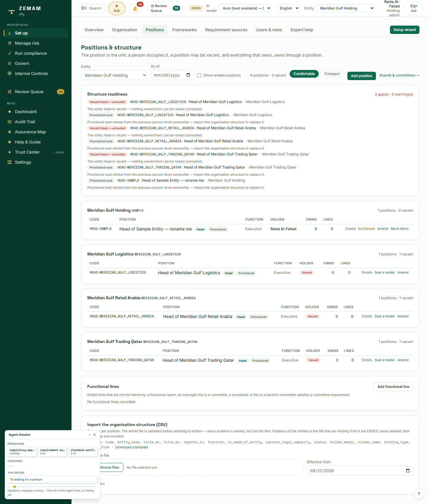Enable Show ended positions checkbox

199,75
